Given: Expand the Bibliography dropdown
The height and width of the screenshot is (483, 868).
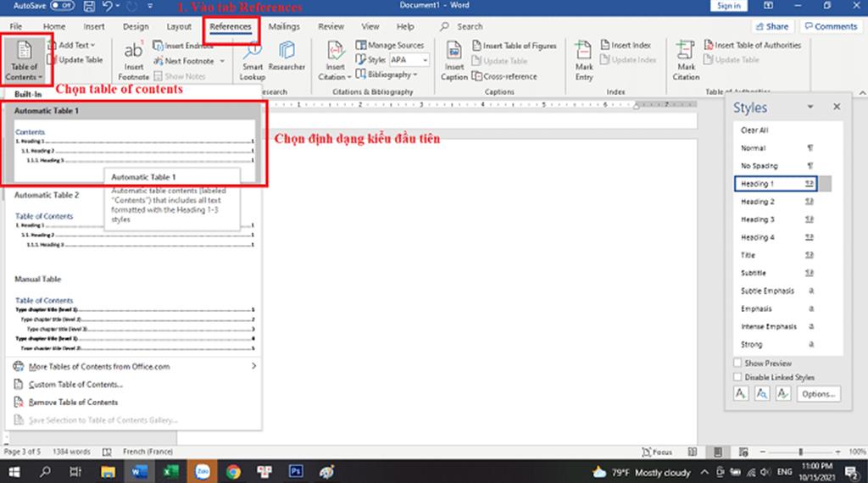Looking at the screenshot, I should click(387, 75).
